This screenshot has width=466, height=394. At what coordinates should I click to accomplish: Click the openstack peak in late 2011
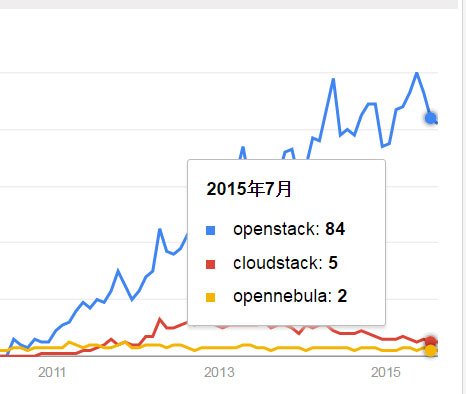(x=118, y=271)
